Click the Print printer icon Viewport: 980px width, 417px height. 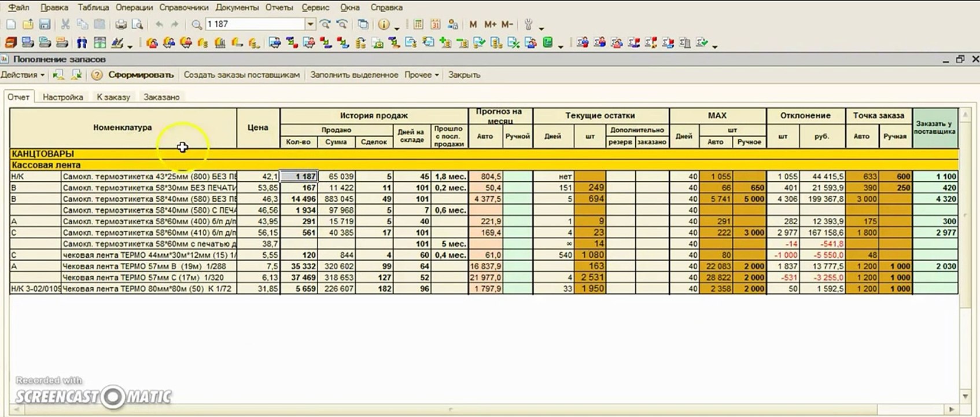[121, 24]
